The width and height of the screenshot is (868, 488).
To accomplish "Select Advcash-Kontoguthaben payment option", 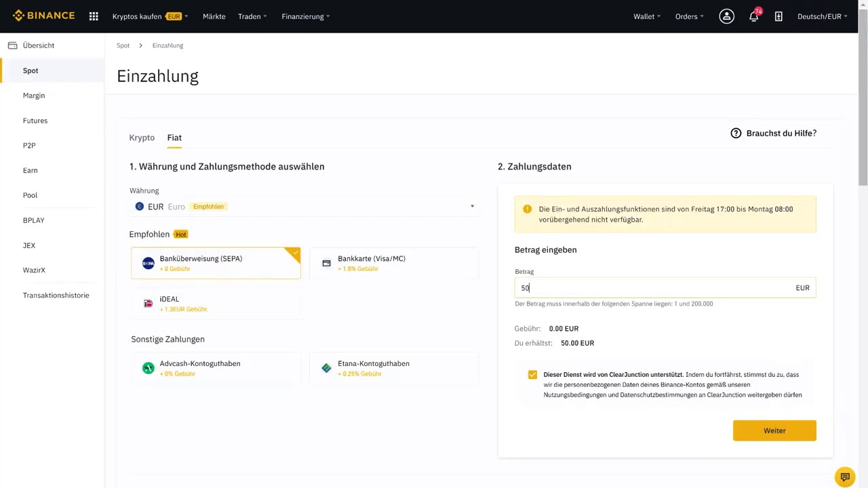I will pos(216,368).
